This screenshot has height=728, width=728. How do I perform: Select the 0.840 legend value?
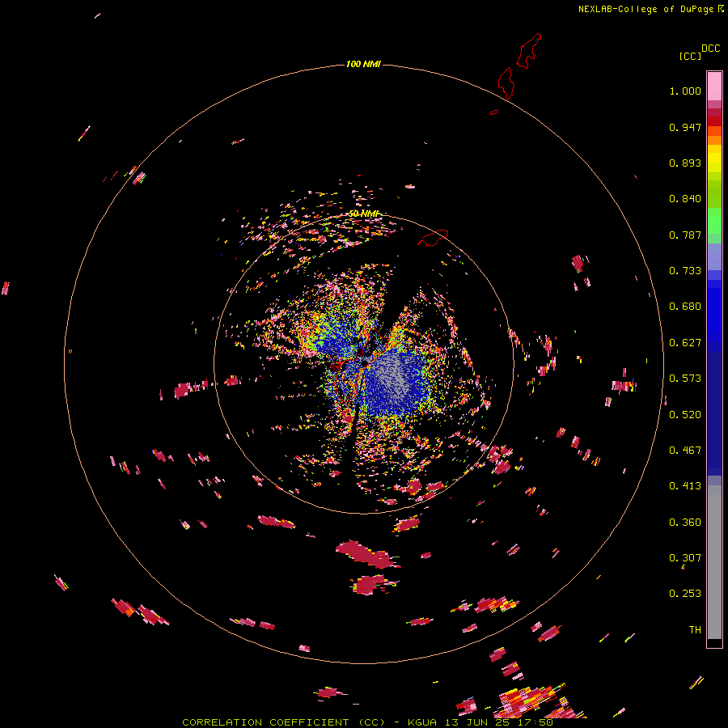[685, 199]
